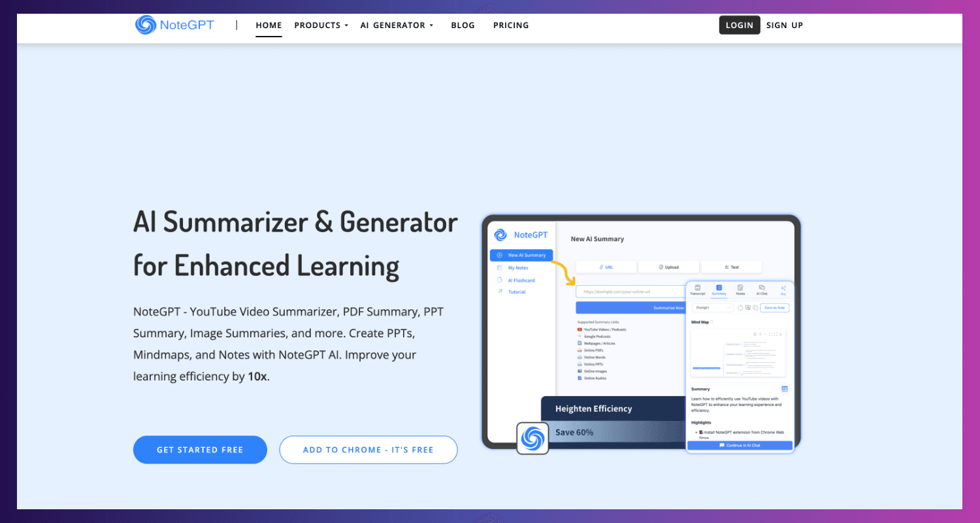Click the Summarize Now button

tap(631, 308)
